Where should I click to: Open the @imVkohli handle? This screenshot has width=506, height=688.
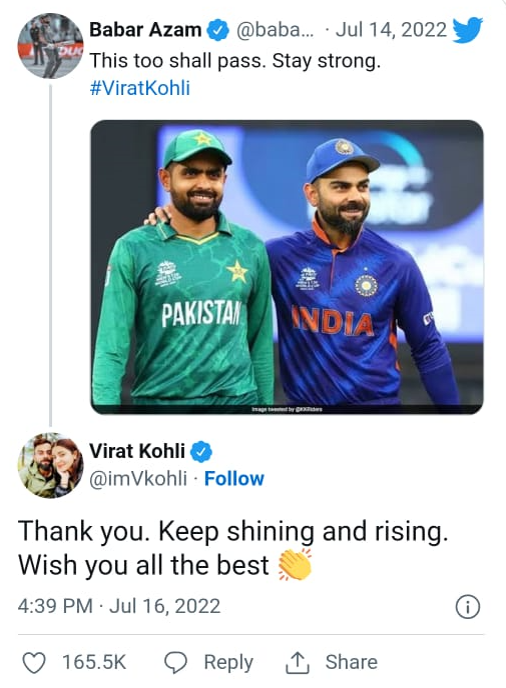(x=138, y=478)
